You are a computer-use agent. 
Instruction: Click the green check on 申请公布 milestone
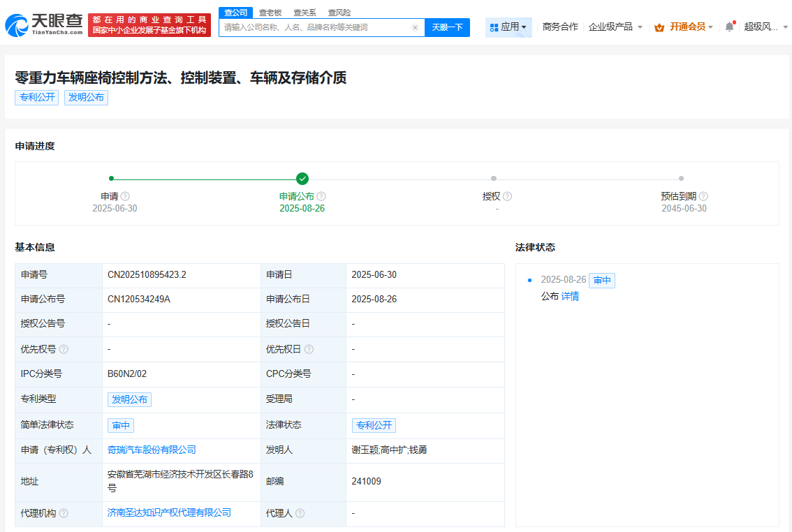pyautogui.click(x=302, y=178)
